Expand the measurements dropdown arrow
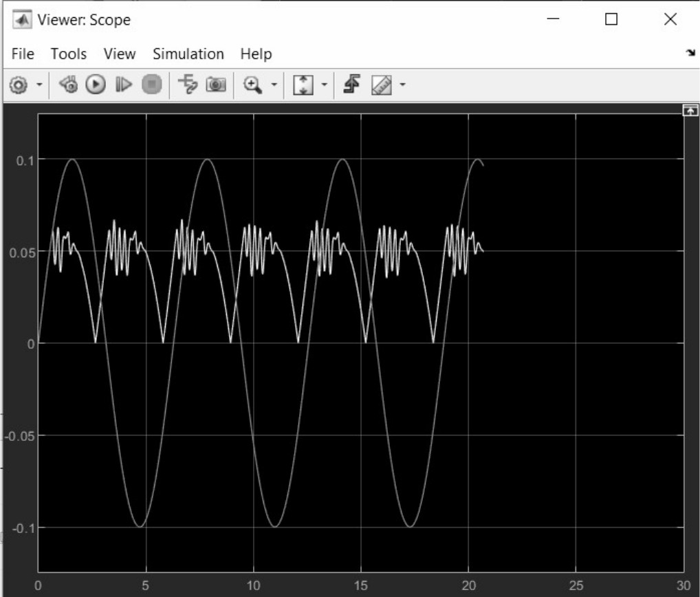Viewport: 700px width, 597px height. 402,85
